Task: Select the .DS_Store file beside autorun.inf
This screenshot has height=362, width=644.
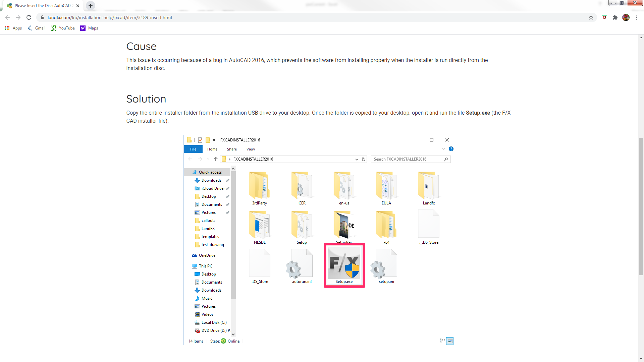Action: point(260,263)
